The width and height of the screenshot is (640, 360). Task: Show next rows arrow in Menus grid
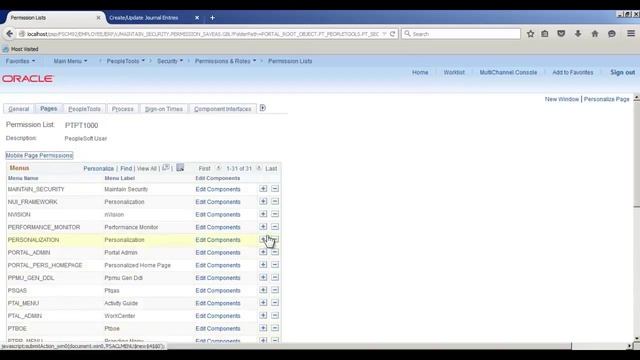coord(259,168)
